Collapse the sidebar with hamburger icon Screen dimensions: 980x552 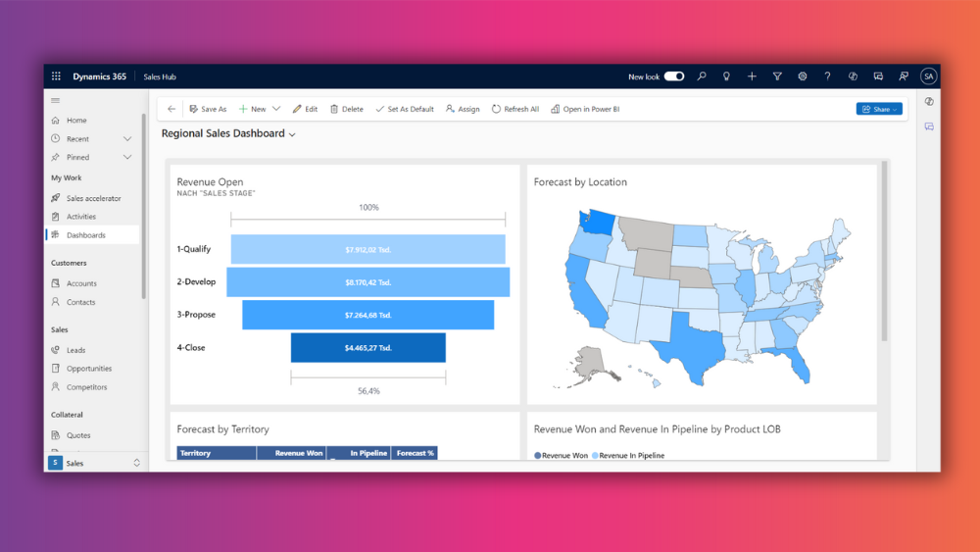[56, 100]
